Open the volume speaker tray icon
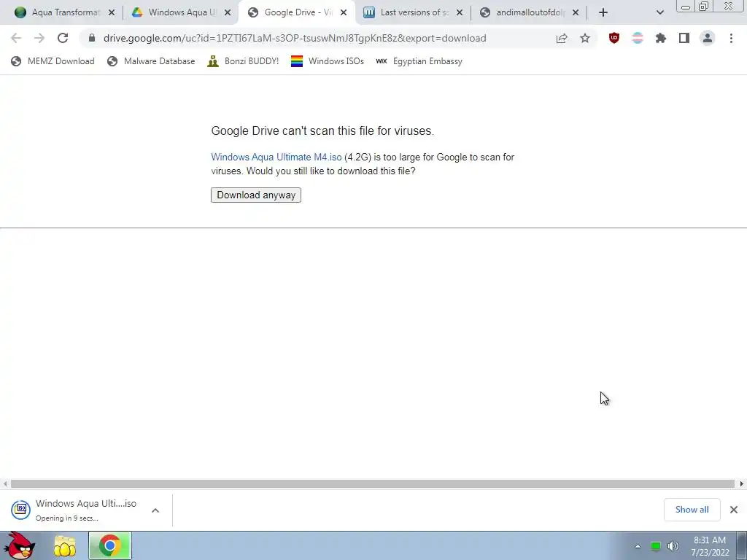Image resolution: width=747 pixels, height=560 pixels. (673, 546)
